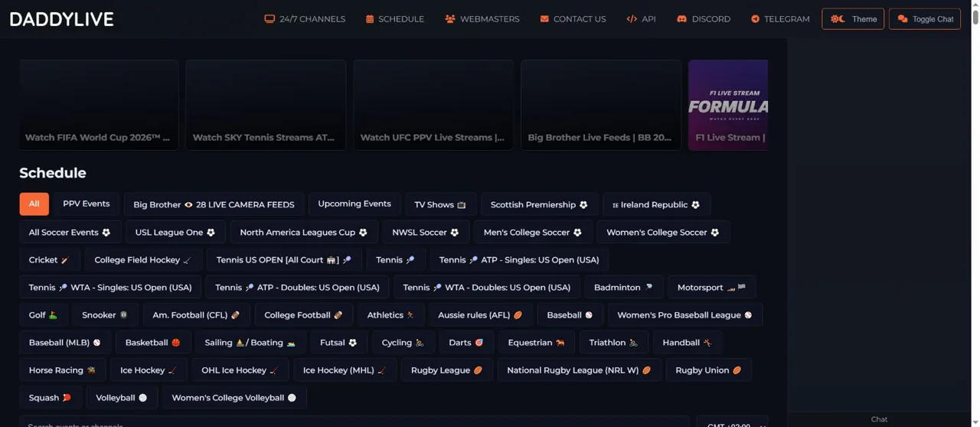The image size is (980, 427).
Task: Click the API code-brackets icon
Action: [632, 19]
